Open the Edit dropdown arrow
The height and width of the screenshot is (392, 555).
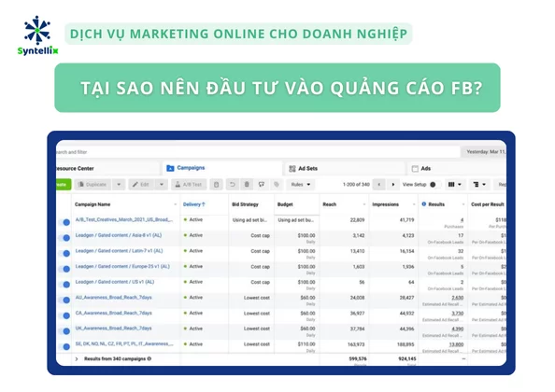click(x=162, y=185)
